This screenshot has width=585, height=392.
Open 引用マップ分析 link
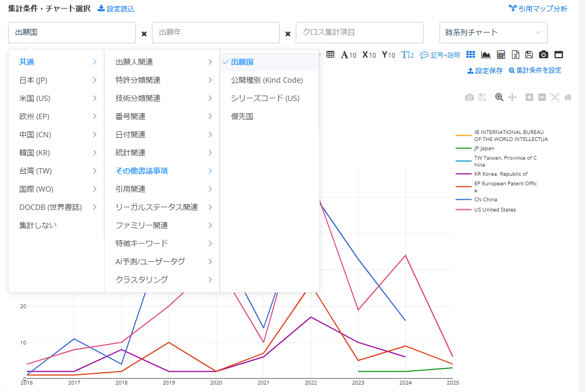pos(538,9)
